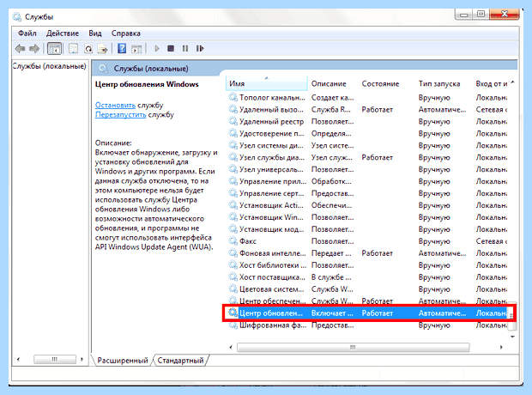Click the Forward arrow in the toolbar
Screen dimensions: 532x395
(x=34, y=49)
